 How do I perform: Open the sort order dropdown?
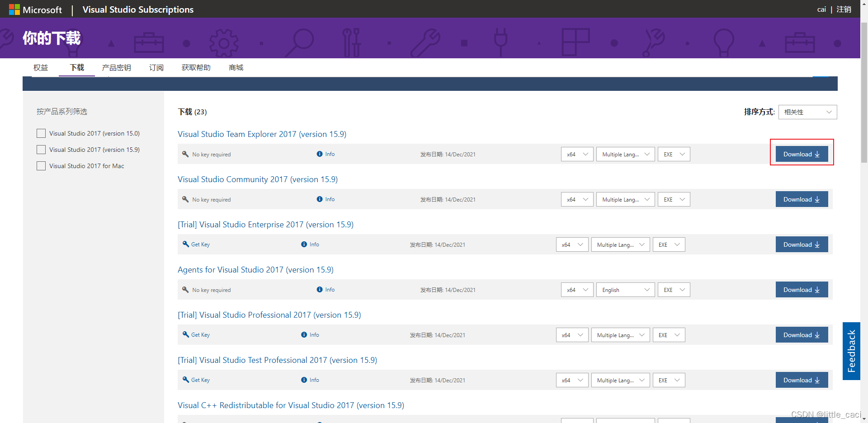(x=807, y=112)
